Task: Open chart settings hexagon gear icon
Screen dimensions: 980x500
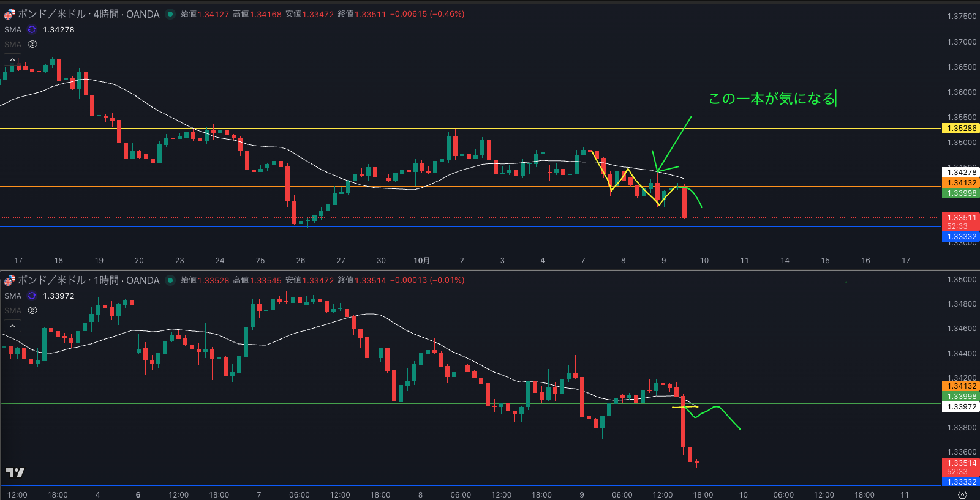Action: pyautogui.click(x=962, y=494)
